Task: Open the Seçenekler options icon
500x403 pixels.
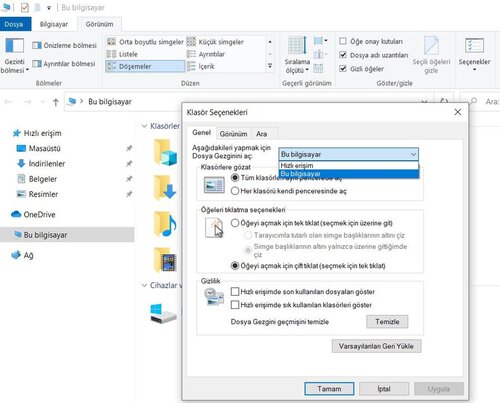Action: pos(474,46)
